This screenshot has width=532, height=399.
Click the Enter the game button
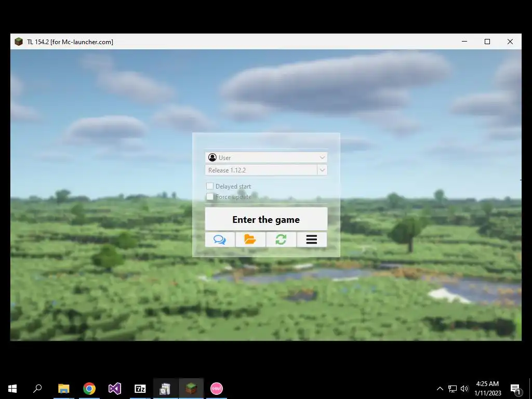click(x=266, y=219)
